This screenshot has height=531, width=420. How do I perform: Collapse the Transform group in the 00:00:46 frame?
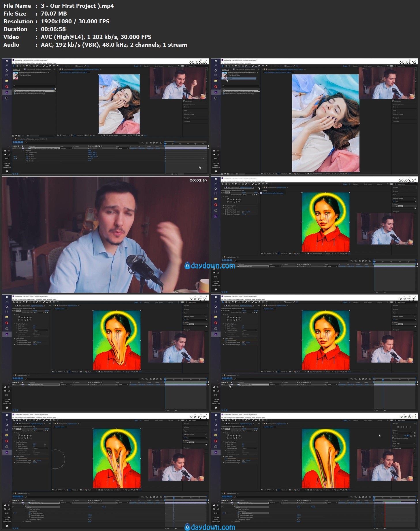tap(23, 151)
